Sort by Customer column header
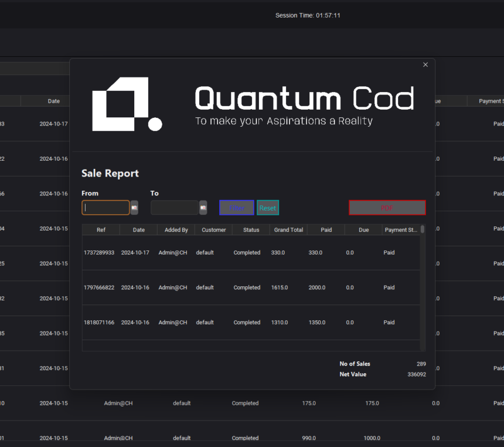 pos(213,230)
